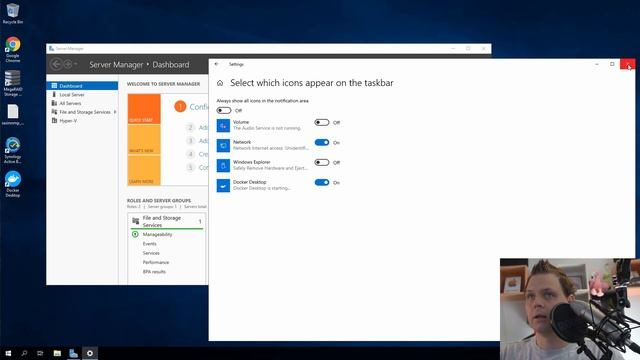Open Docker Desktop shortcut on desktop
Screen dimensions: 640x360
point(13,184)
